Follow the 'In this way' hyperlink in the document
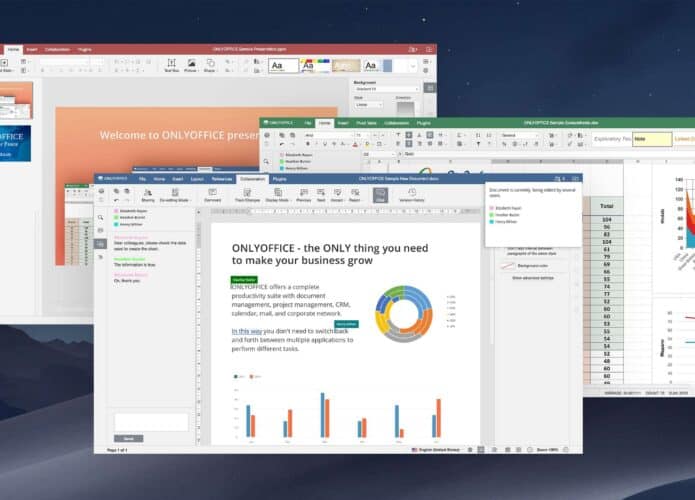This screenshot has height=500, width=695. coord(247,331)
